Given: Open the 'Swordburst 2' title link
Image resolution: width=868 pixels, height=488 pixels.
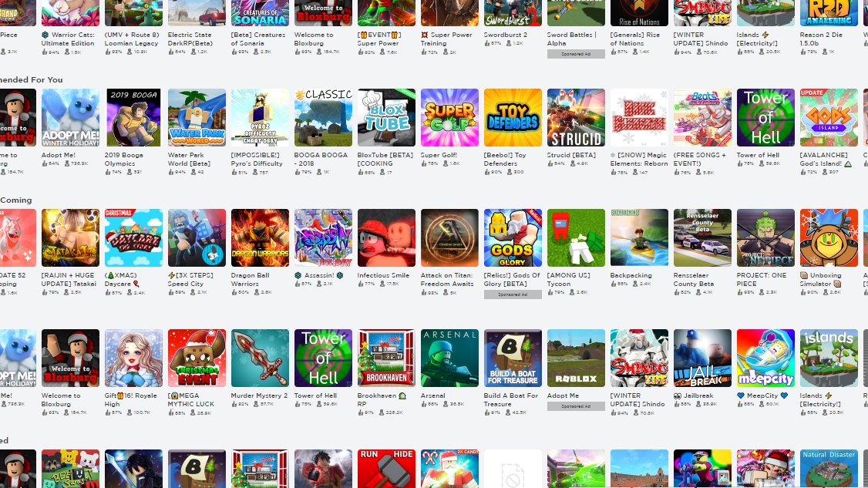Looking at the screenshot, I should 506,35.
